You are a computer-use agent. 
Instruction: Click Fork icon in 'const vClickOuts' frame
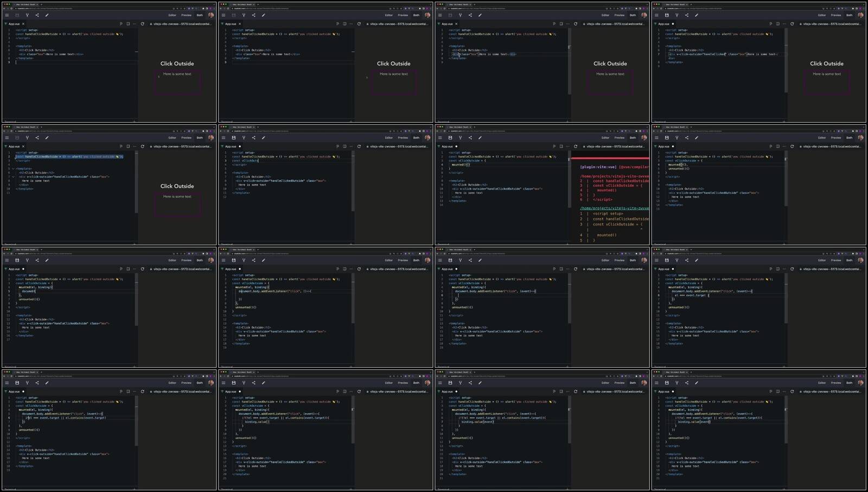click(x=244, y=138)
